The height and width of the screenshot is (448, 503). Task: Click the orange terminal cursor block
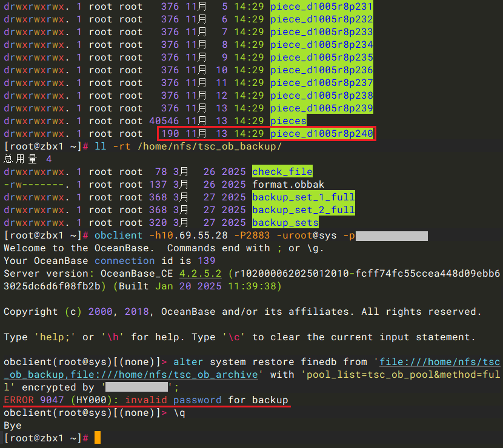(x=97, y=438)
